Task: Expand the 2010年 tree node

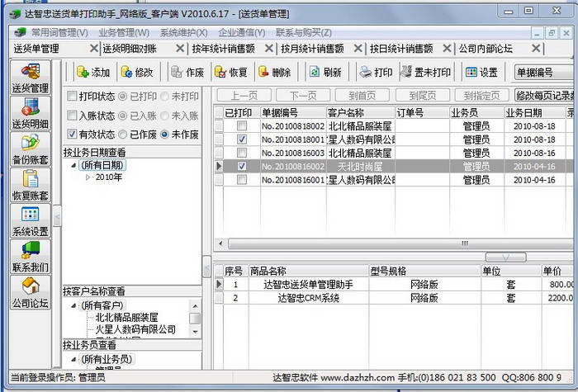Action: [x=88, y=177]
